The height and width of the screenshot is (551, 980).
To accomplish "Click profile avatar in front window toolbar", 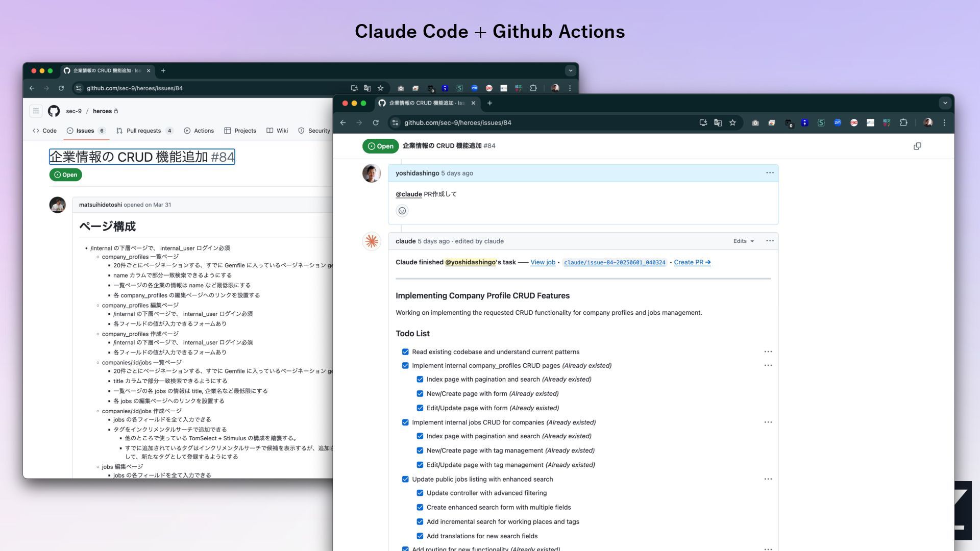I will click(x=928, y=122).
